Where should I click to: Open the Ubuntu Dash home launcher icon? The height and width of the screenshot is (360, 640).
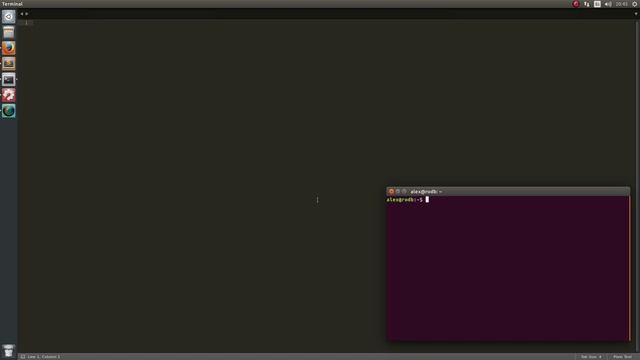[9, 16]
